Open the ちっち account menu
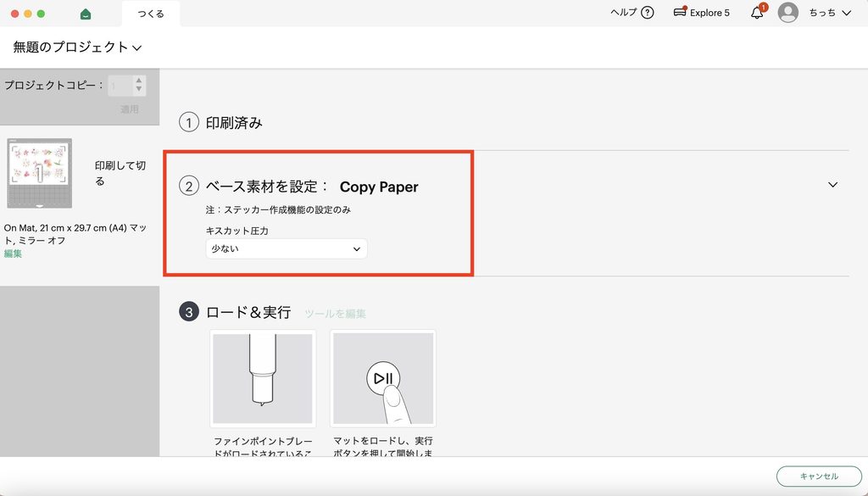The width and height of the screenshot is (868, 496). pyautogui.click(x=830, y=13)
